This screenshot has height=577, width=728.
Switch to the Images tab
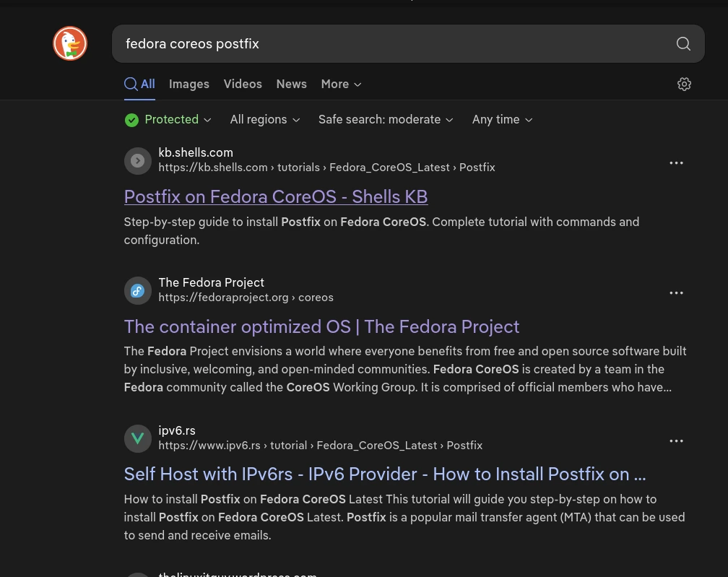coord(189,84)
